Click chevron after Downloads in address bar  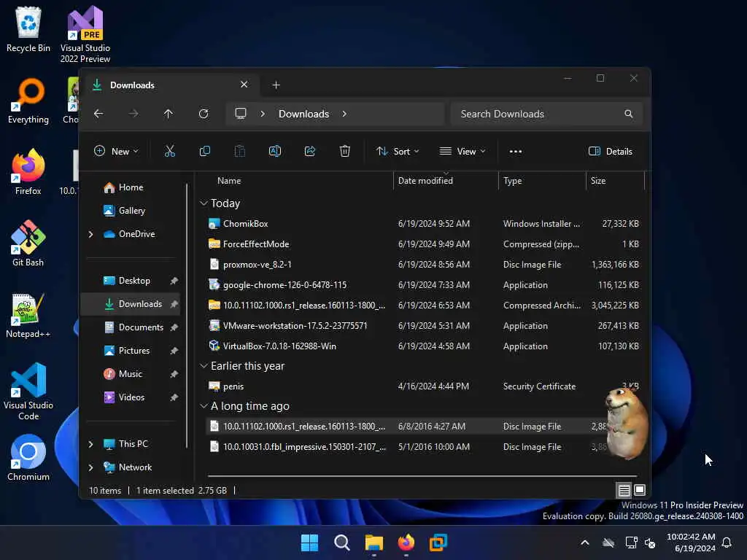[x=344, y=114]
